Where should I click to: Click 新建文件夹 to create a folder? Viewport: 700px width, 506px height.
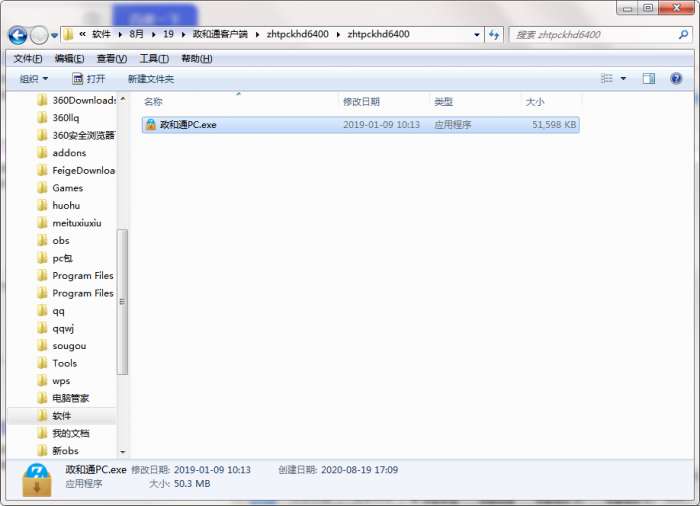coord(151,79)
